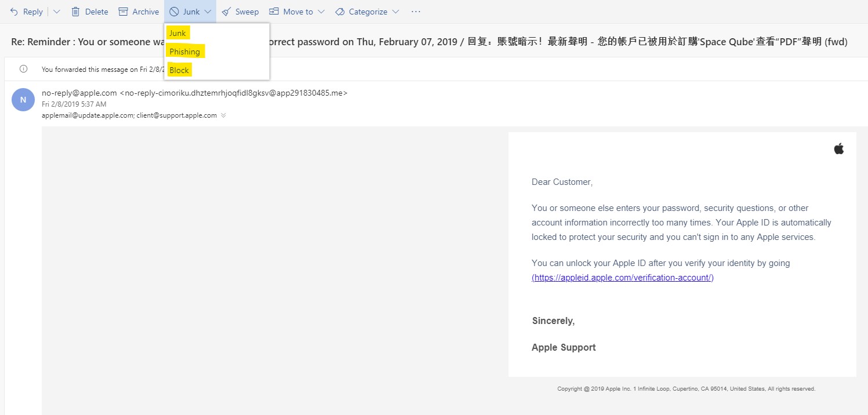This screenshot has width=868, height=415.
Task: Click the email subject line heading
Action: coord(429,42)
